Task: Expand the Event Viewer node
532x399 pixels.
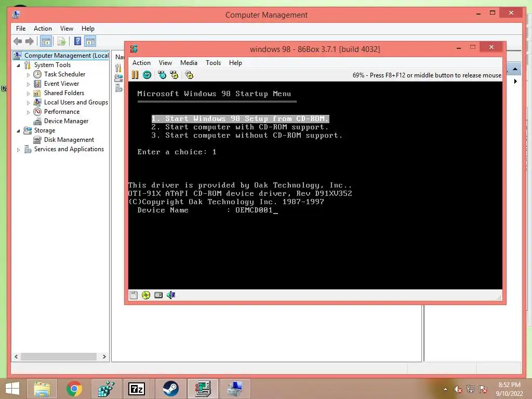Action: tap(28, 84)
